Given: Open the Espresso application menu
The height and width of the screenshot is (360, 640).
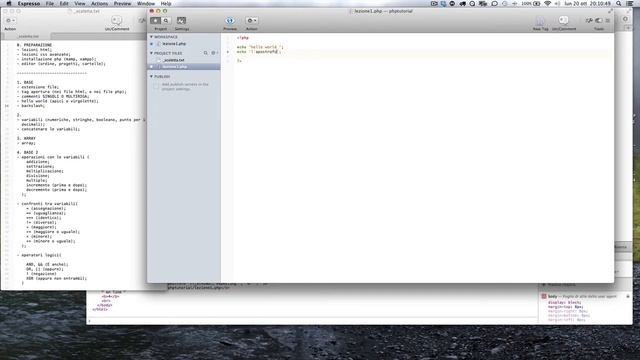Looking at the screenshot, I should click(x=29, y=3).
